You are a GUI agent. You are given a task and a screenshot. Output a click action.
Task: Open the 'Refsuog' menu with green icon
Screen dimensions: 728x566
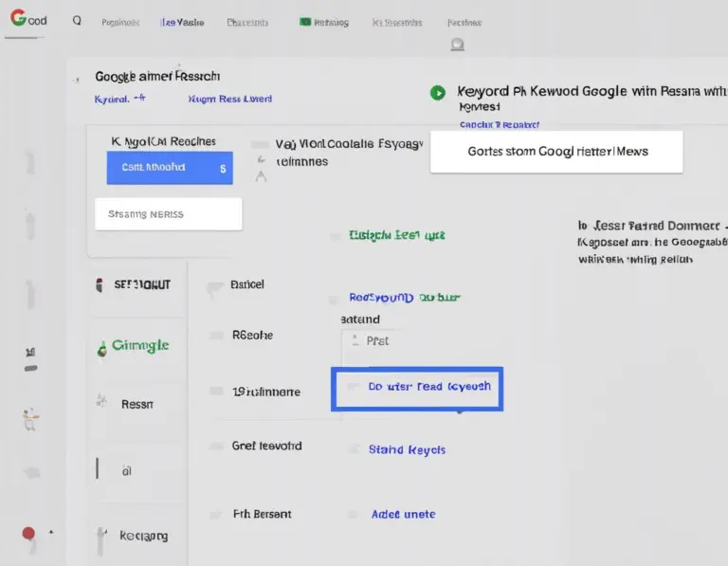click(x=324, y=23)
